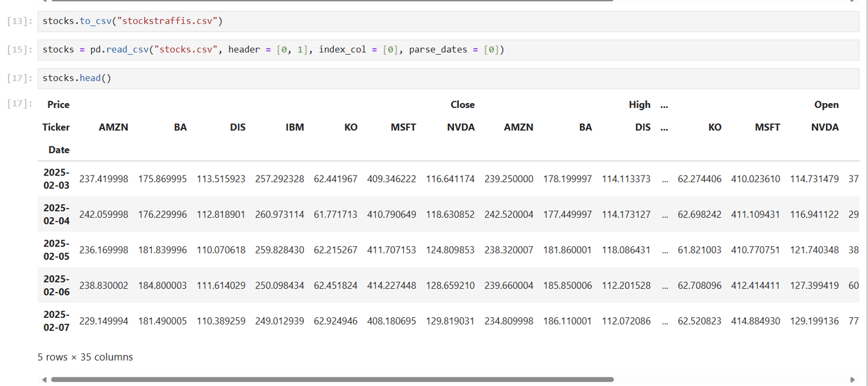Click the stocks.to_csv code cell
This screenshot has width=868, height=386.
point(448,21)
